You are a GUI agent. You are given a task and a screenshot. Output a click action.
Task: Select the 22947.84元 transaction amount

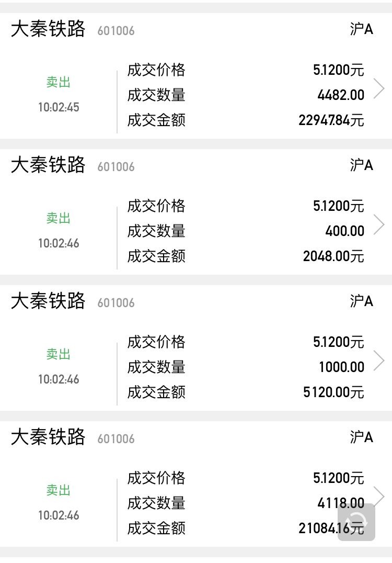pyautogui.click(x=331, y=120)
